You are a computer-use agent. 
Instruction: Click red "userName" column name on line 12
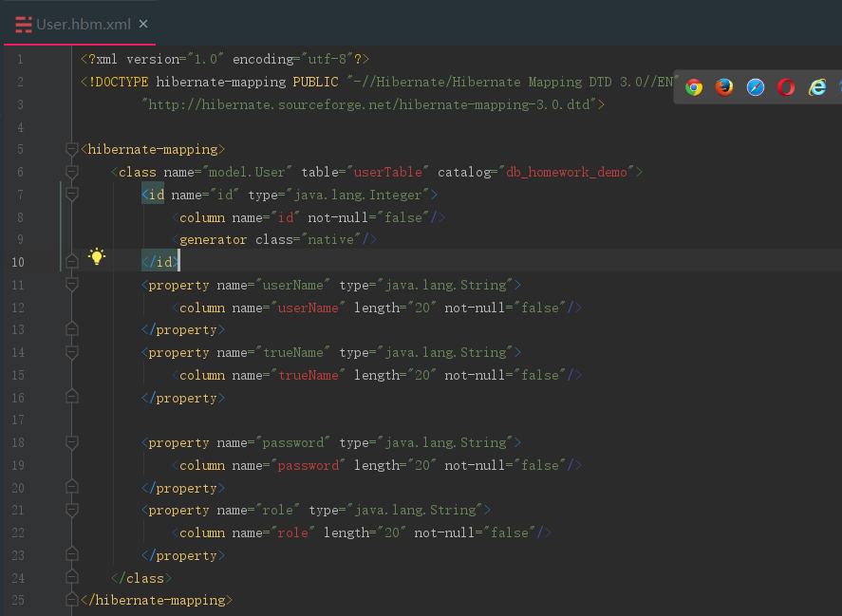(x=309, y=308)
